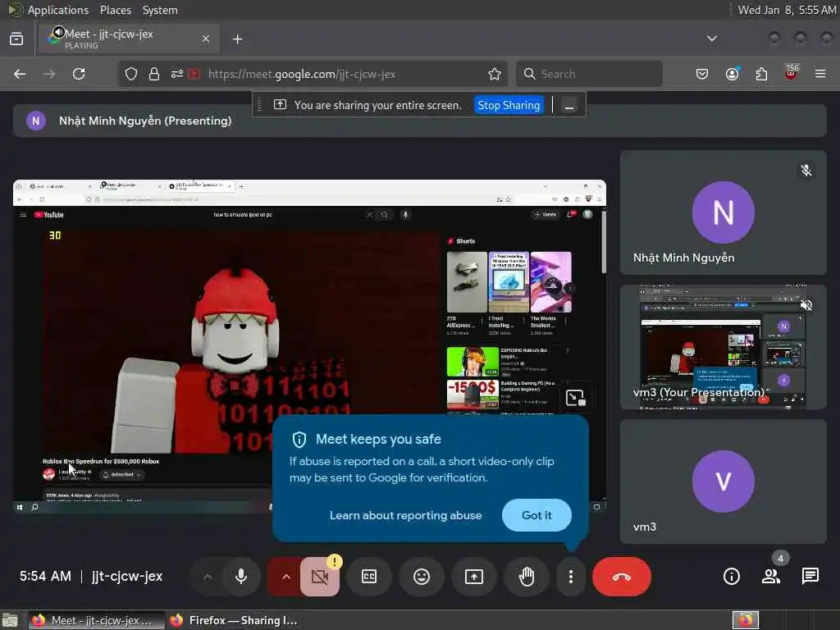This screenshot has width=840, height=630.
Task: Open meeting details info icon
Action: [x=731, y=577]
